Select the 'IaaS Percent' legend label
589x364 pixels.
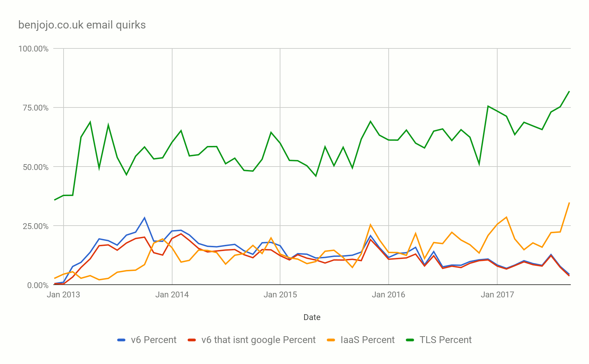[368, 340]
